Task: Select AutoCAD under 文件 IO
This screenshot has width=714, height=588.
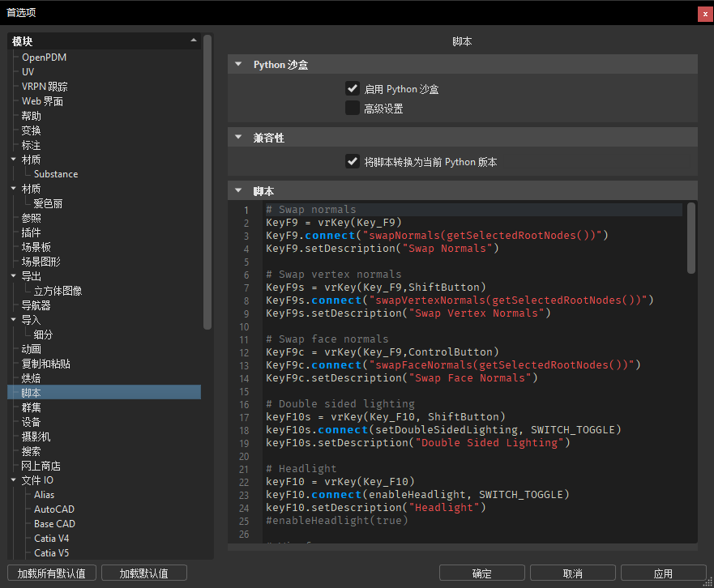Action: tap(54, 509)
